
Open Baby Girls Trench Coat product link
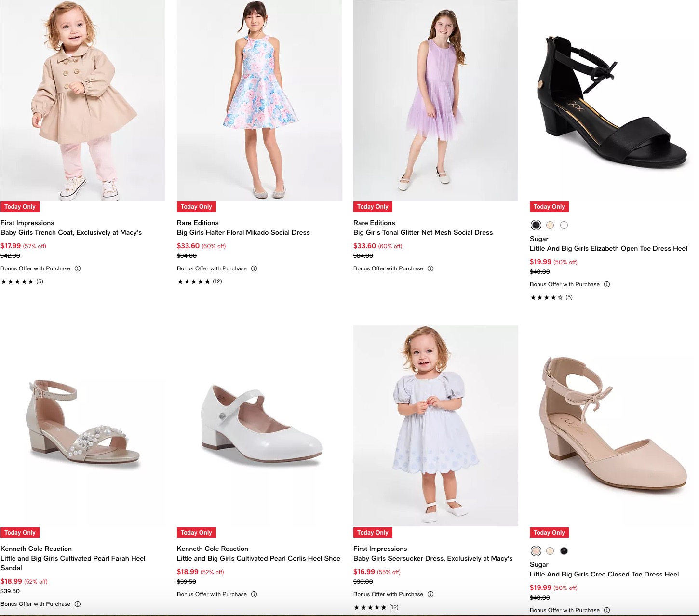[71, 232]
